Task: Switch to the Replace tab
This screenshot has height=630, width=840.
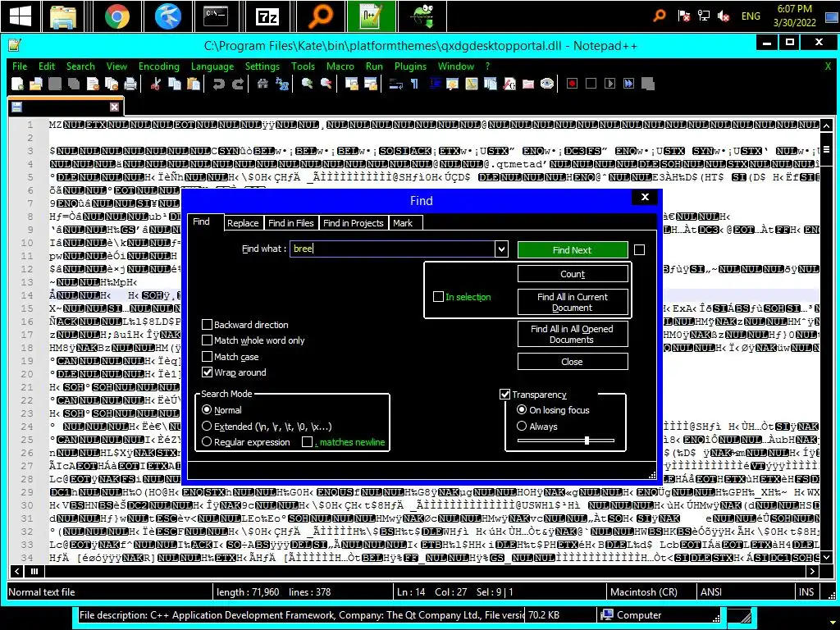Action: point(243,223)
